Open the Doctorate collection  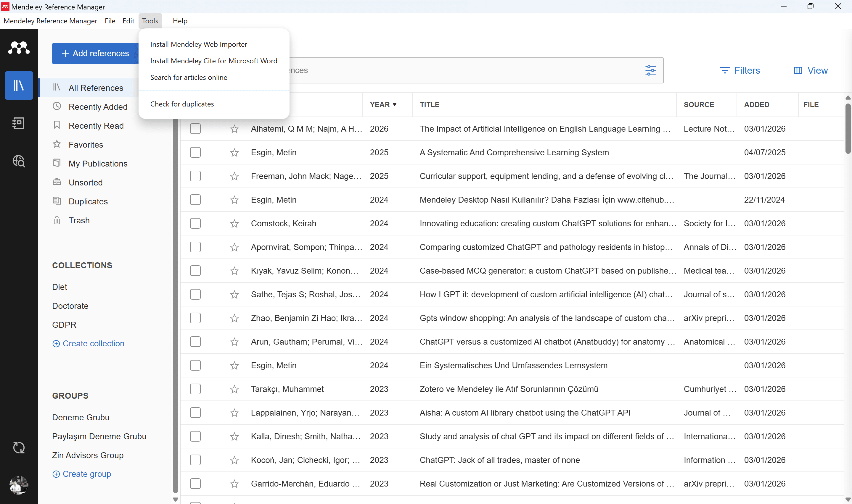(70, 306)
